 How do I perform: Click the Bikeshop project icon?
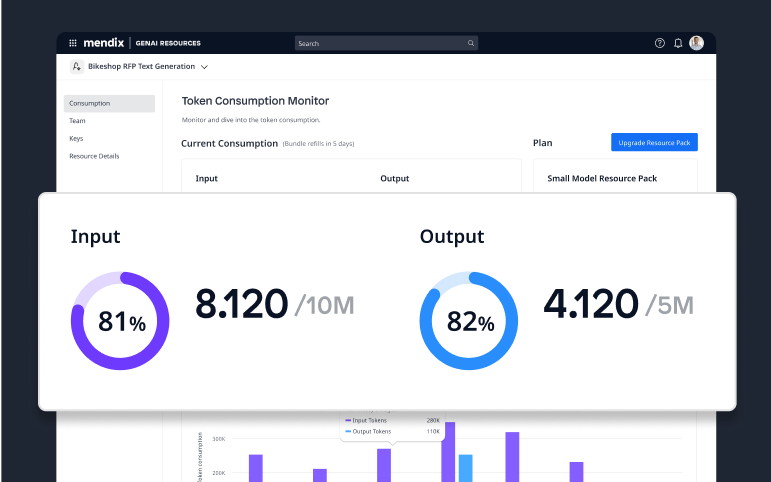tap(76, 66)
